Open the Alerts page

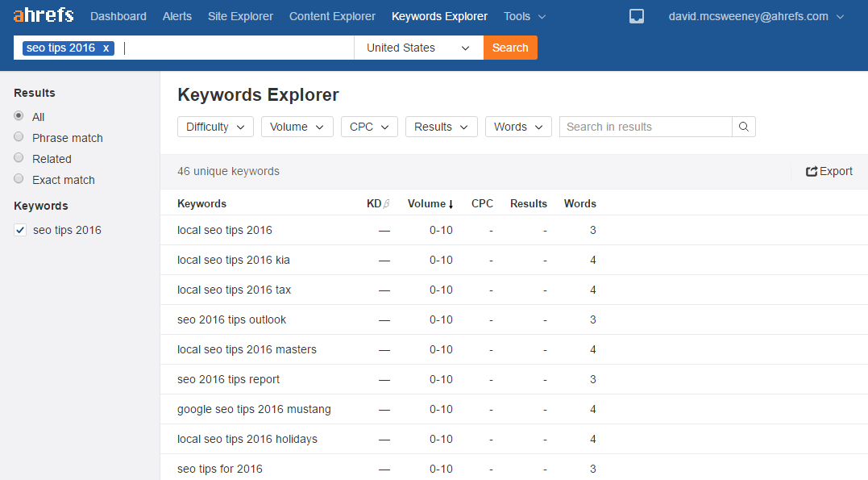click(x=177, y=17)
